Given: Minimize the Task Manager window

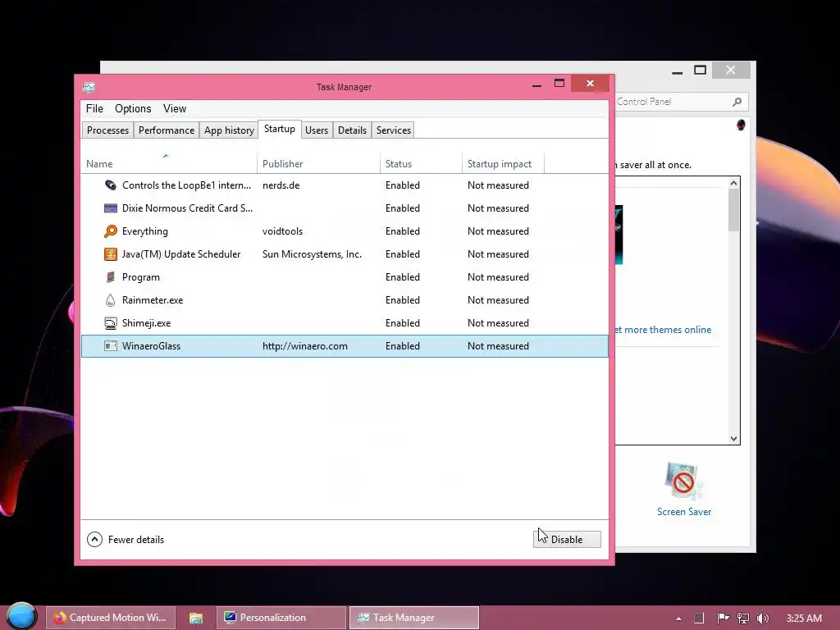Looking at the screenshot, I should coord(536,84).
